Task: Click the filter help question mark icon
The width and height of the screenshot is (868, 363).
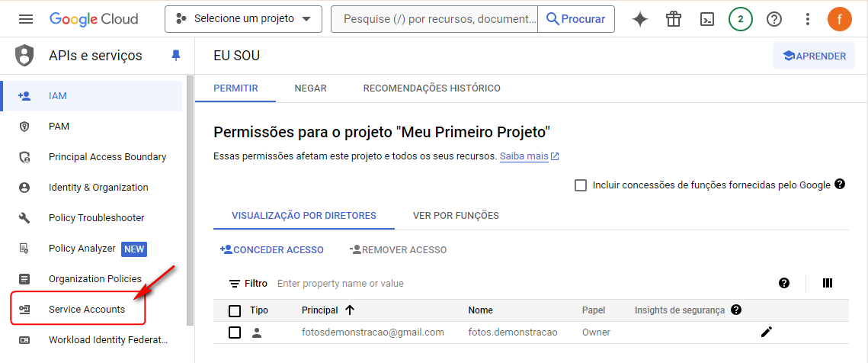Action: click(x=784, y=283)
